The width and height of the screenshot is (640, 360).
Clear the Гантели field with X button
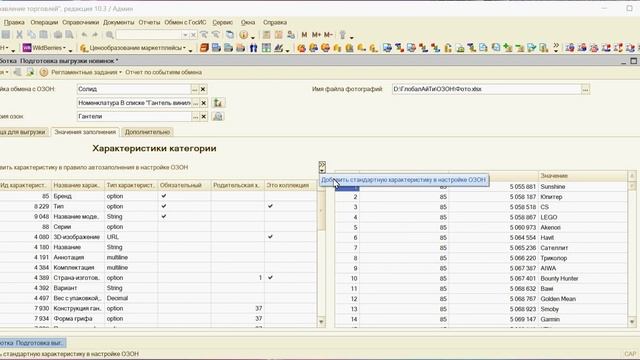click(204, 116)
